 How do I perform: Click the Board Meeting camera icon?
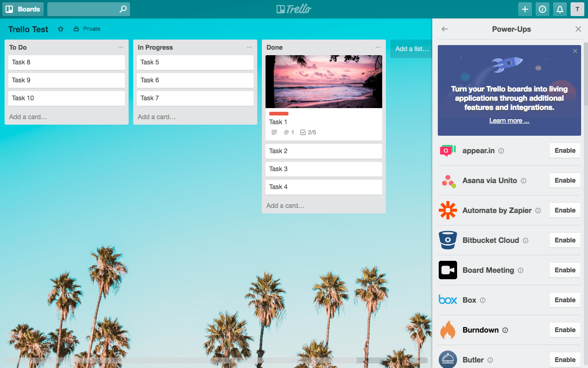pyautogui.click(x=448, y=270)
